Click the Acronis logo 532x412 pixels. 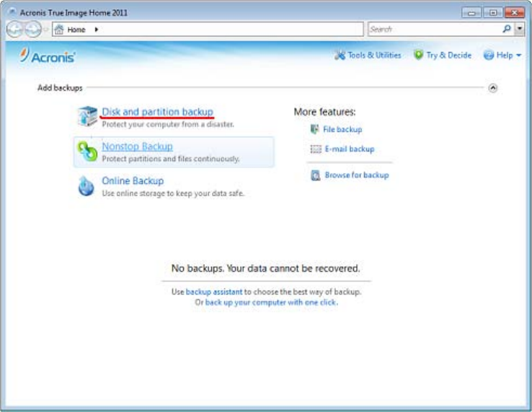click(48, 56)
